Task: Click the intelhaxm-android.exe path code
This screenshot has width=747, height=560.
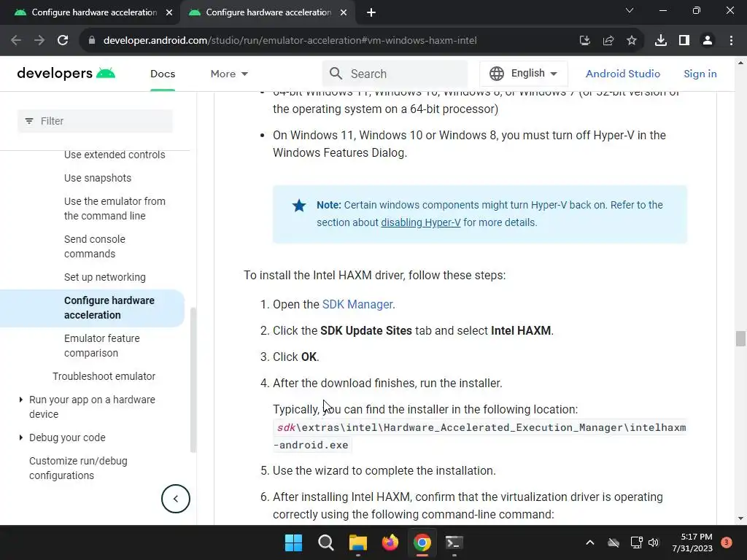Action: point(479,436)
